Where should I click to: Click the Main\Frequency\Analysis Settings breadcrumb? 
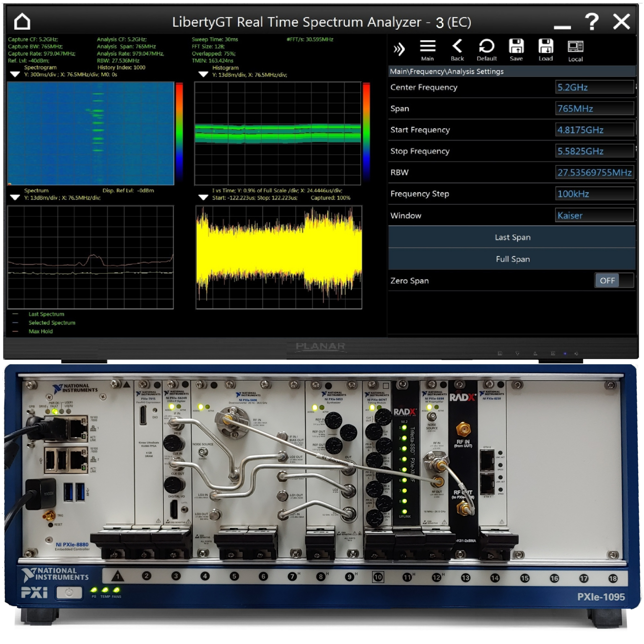coord(447,71)
